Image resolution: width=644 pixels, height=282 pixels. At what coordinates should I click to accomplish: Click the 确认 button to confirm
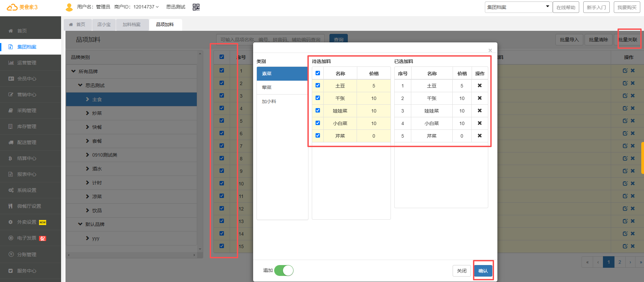(483, 271)
